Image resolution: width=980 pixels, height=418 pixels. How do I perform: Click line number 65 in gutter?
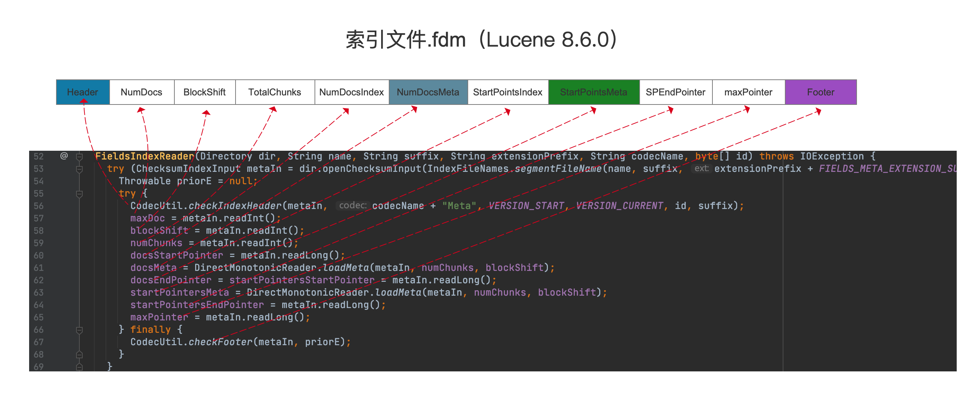(39, 317)
